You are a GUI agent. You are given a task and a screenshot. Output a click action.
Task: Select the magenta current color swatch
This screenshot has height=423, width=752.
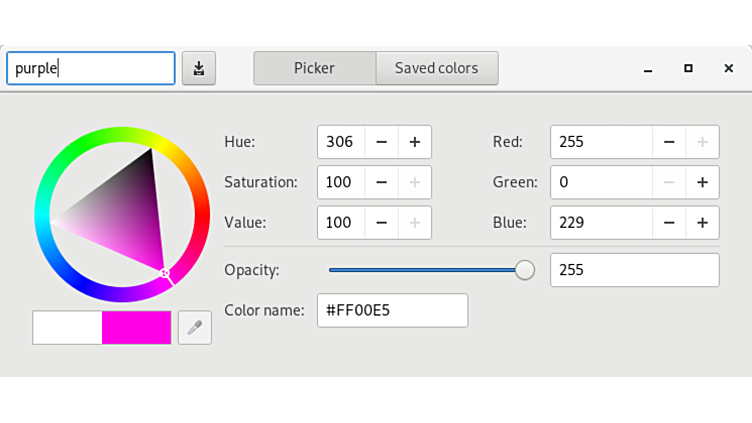(137, 327)
